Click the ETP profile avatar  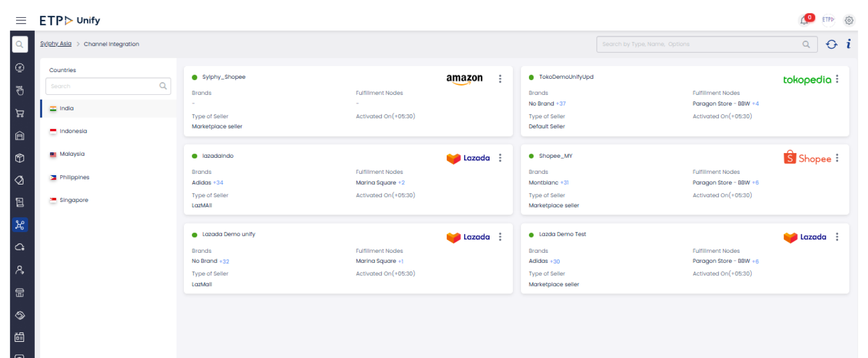(x=828, y=20)
